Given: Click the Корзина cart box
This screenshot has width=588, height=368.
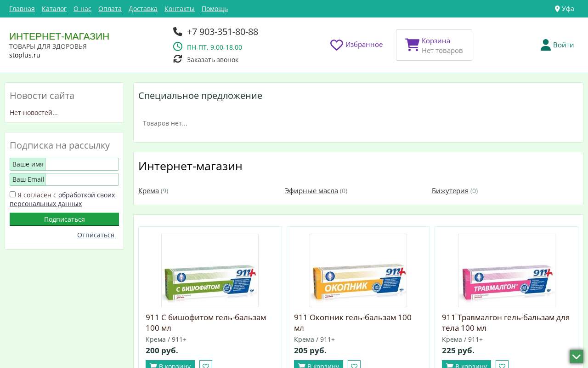Looking at the screenshot, I should (434, 45).
